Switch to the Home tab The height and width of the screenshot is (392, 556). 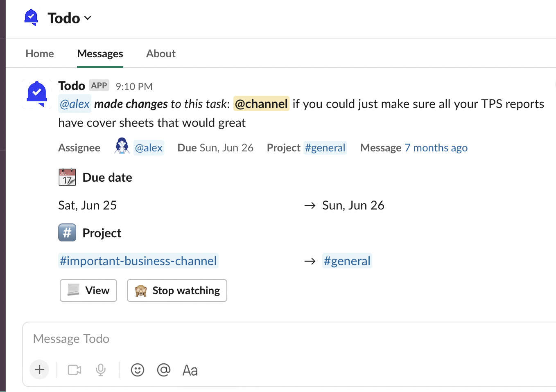(x=40, y=54)
